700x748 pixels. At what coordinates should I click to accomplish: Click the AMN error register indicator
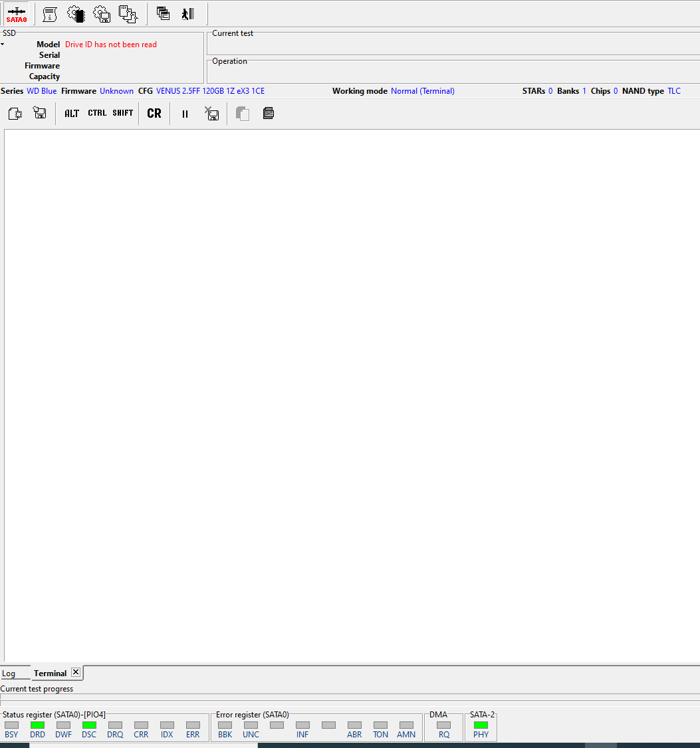tap(406, 725)
